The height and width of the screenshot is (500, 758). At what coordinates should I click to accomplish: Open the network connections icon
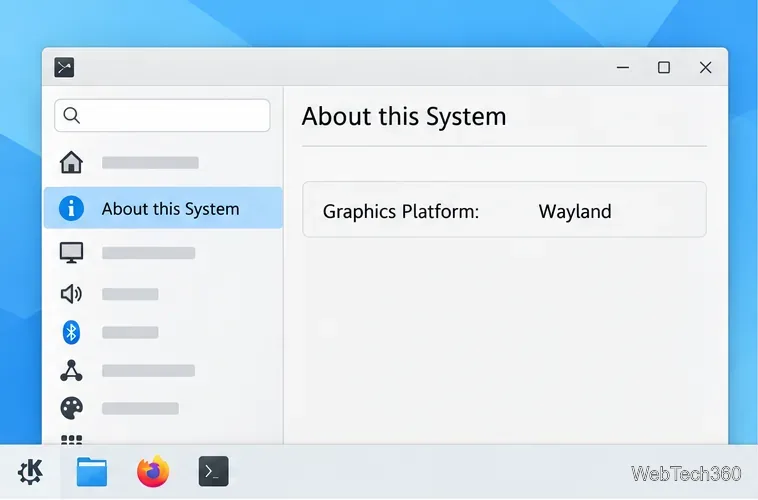(71, 371)
